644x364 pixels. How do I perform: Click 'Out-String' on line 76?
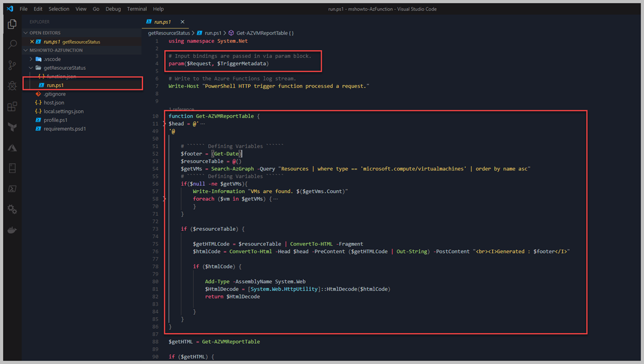tap(412, 252)
